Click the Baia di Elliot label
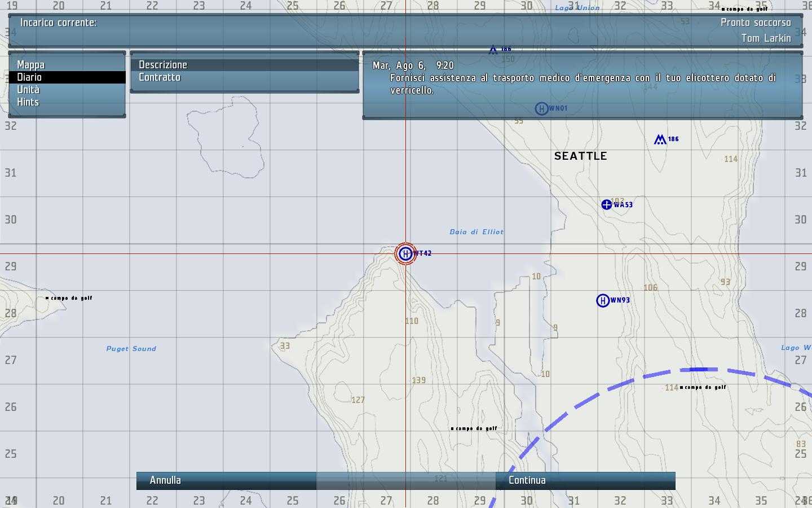 pyautogui.click(x=476, y=231)
